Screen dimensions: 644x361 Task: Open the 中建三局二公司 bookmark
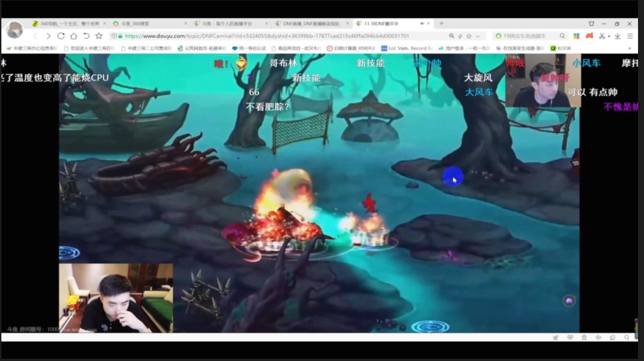coord(146,48)
